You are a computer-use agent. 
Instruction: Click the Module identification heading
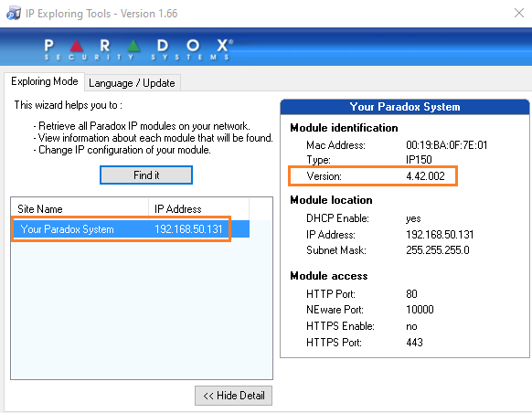(x=344, y=128)
